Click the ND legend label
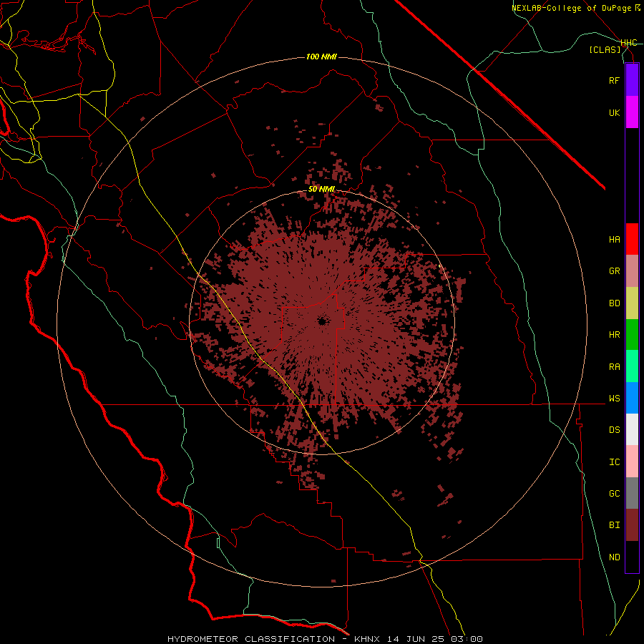This screenshot has width=644, height=644. (614, 557)
